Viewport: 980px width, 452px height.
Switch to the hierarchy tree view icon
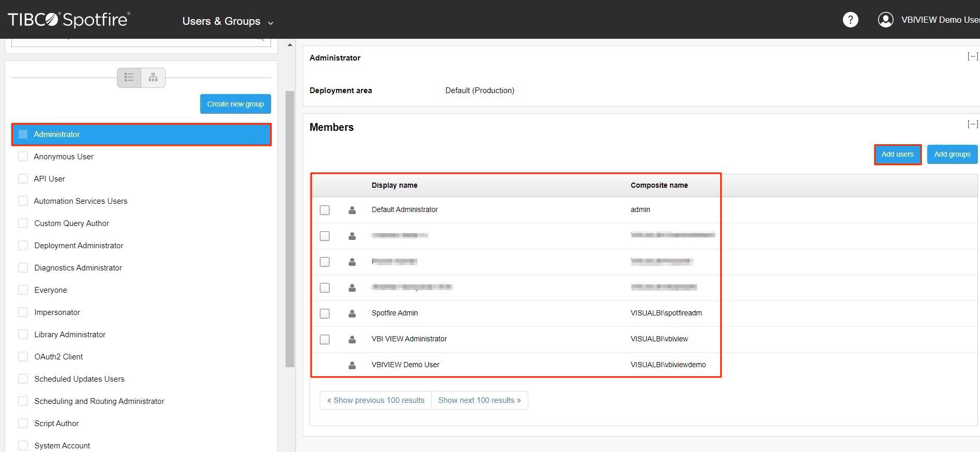(x=153, y=78)
